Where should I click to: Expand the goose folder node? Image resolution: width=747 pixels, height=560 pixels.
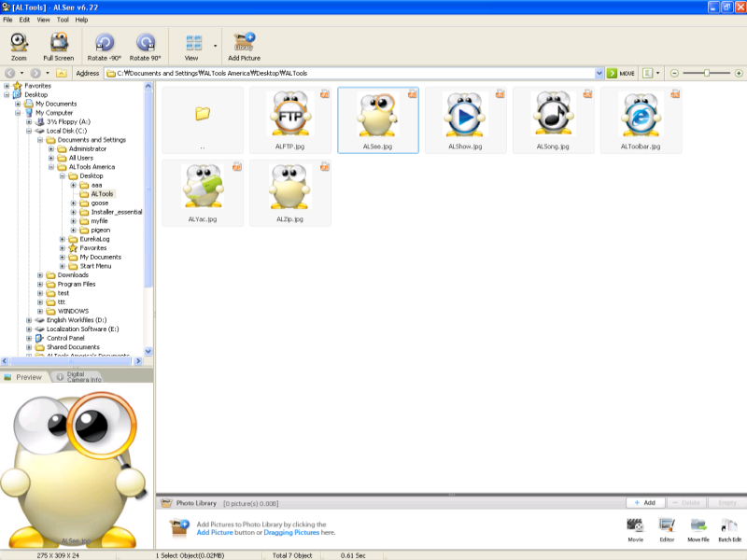tap(74, 203)
